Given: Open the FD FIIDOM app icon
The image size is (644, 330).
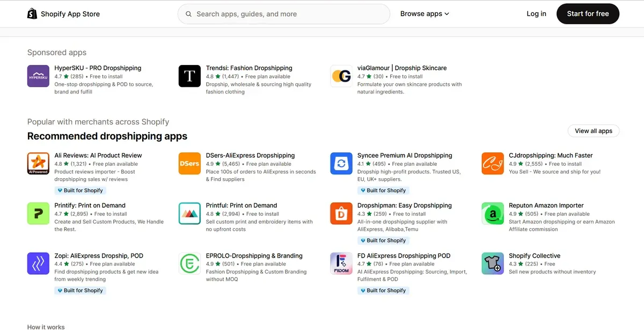Looking at the screenshot, I should tap(341, 263).
